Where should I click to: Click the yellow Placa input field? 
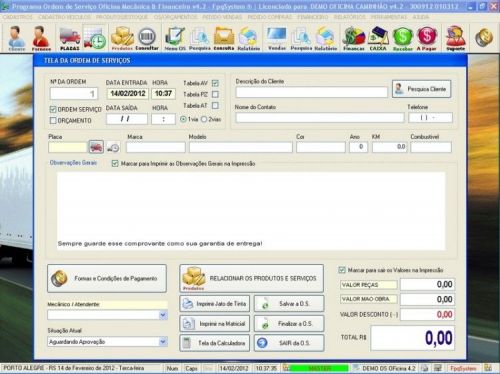pos(68,147)
